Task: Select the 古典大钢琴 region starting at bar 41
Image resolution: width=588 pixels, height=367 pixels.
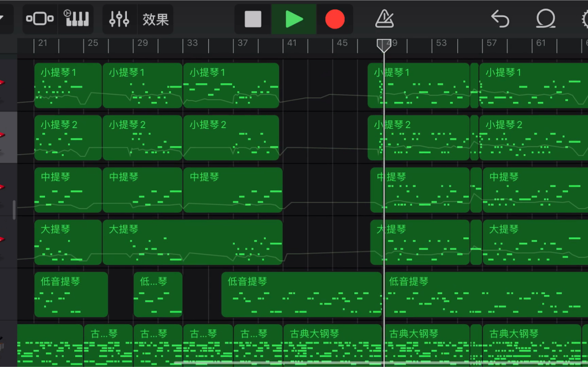Action: coord(333,345)
